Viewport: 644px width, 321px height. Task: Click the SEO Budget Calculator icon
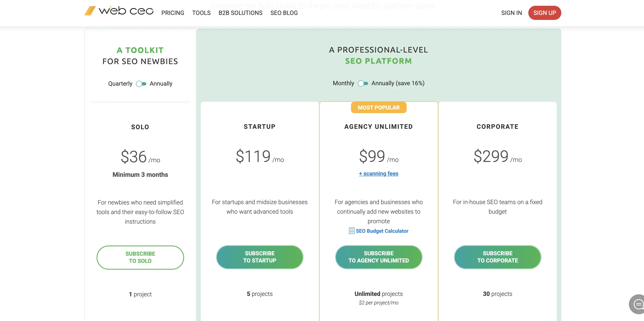[x=351, y=231]
